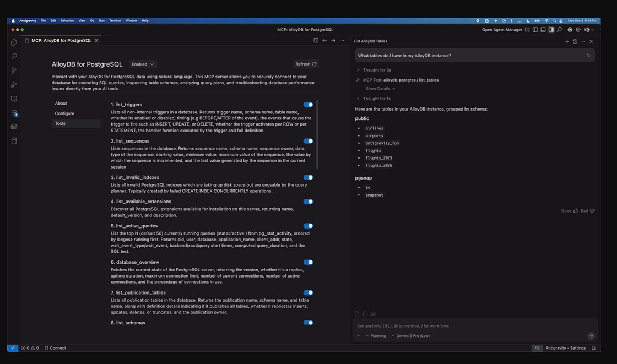617x364 pixels.
Task: Open the Gemini 3 Pro (Low) model selector
Action: pos(410,336)
